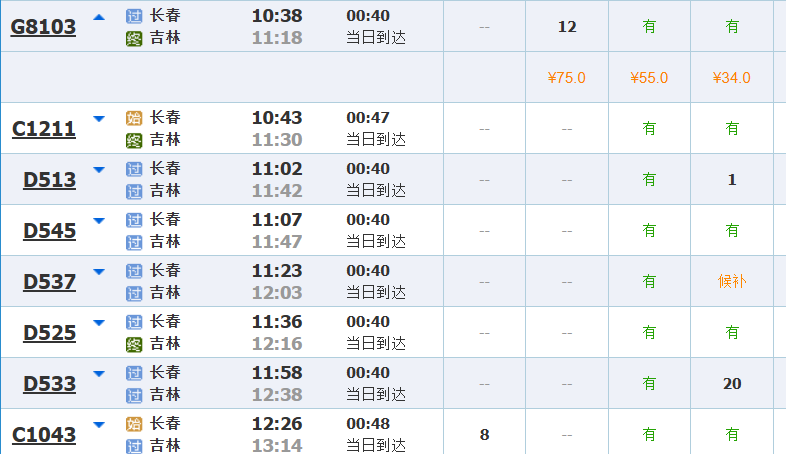The image size is (786, 454).
Task: Open train number C1043 link
Action: (44, 435)
